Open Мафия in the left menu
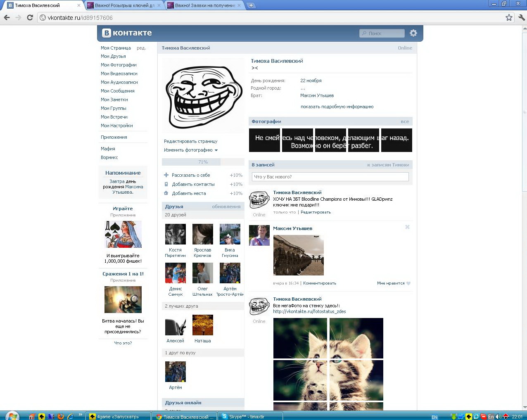Viewport: 527px width, 420px height. point(108,149)
